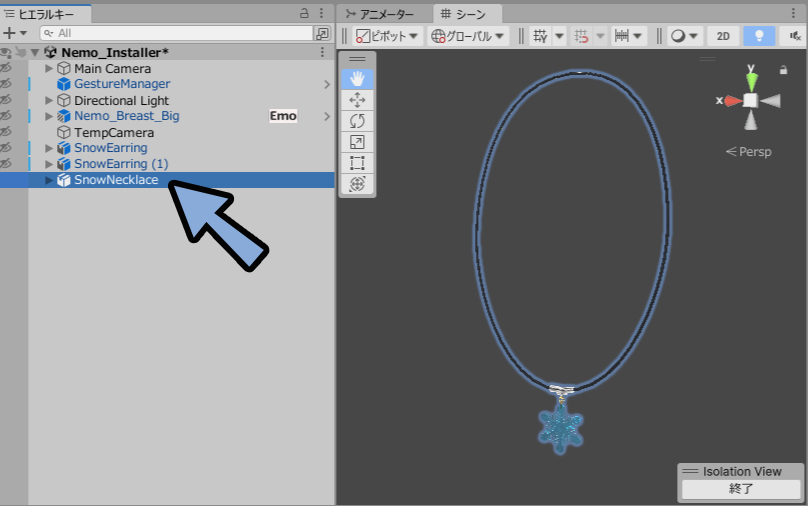Open the グローバル coordinate dropdown
The width and height of the screenshot is (808, 506).
pyautogui.click(x=467, y=35)
